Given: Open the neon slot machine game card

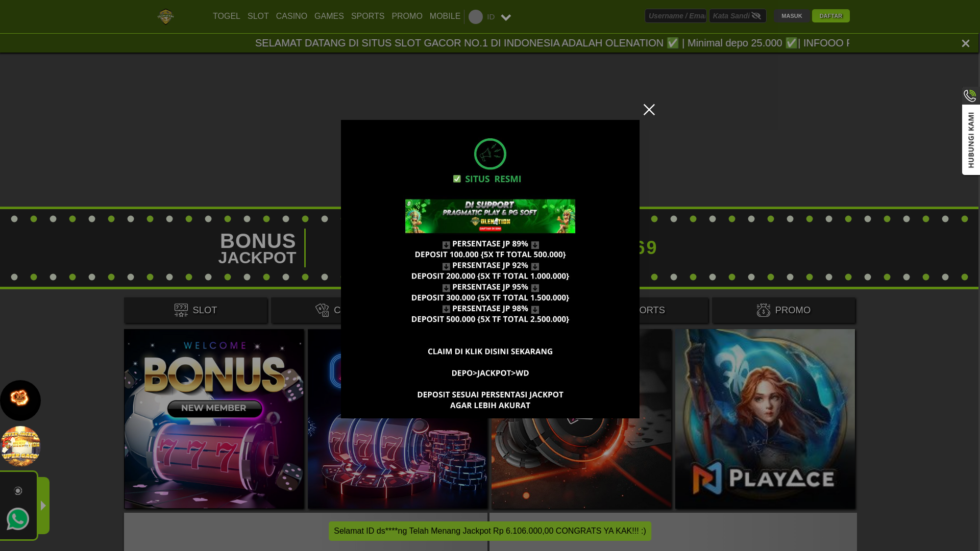Looking at the screenshot, I should pyautogui.click(x=398, y=463).
